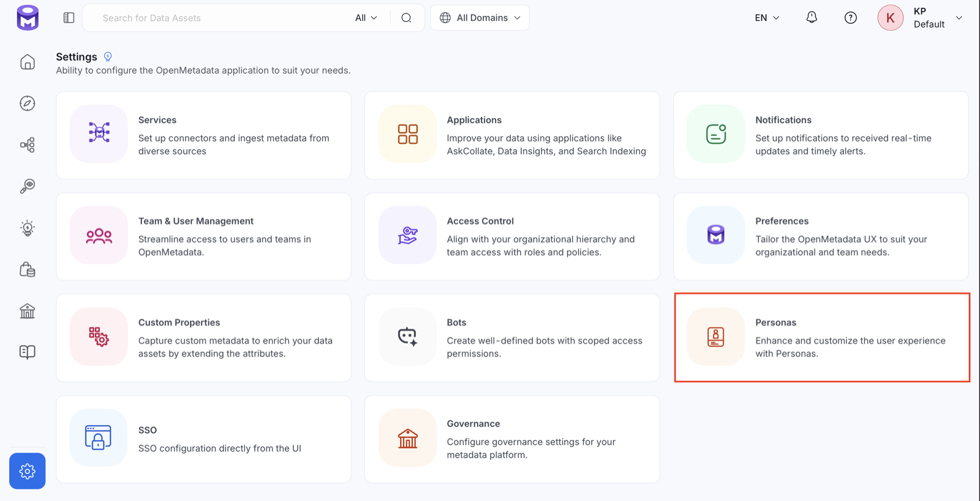Open the help question mark icon

[x=851, y=18]
